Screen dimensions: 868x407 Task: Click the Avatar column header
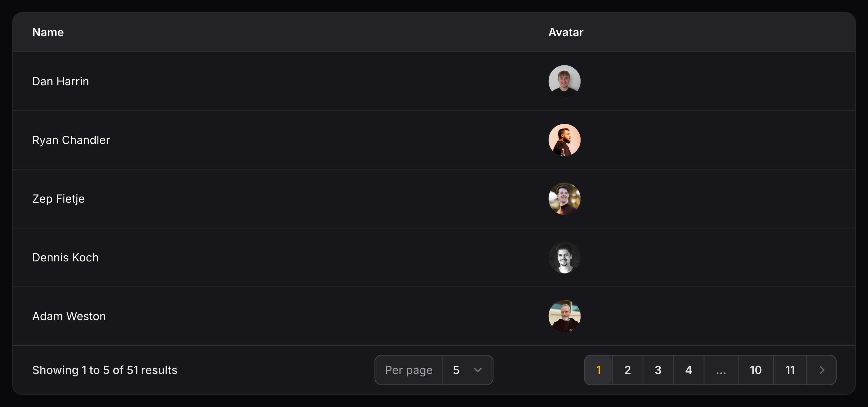566,32
